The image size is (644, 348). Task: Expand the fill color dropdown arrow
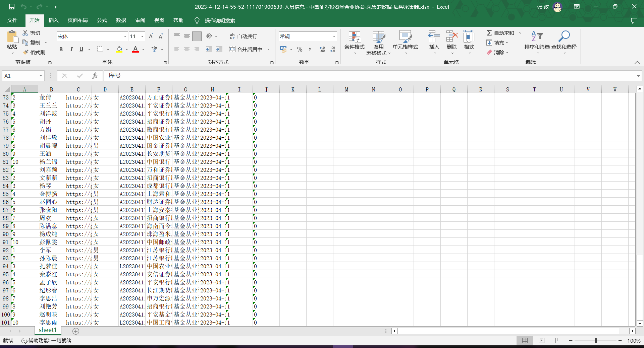(x=127, y=49)
